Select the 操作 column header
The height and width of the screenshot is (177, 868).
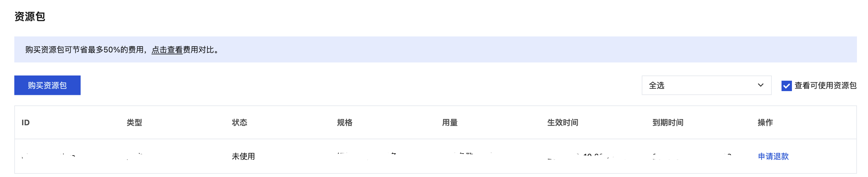point(765,123)
